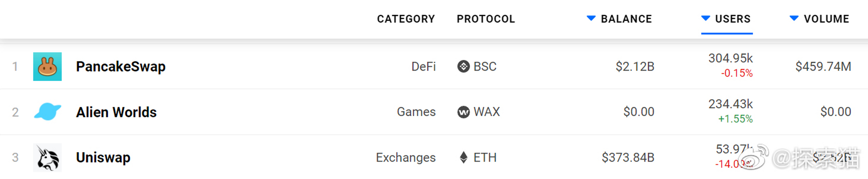
Task: Sort by Balance using its arrow
Action: [x=591, y=18]
